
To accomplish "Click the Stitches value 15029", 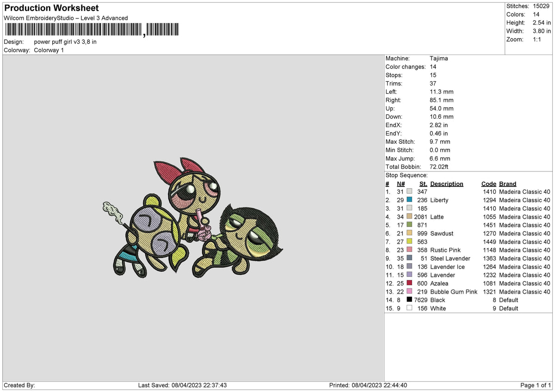I will click(540, 6).
